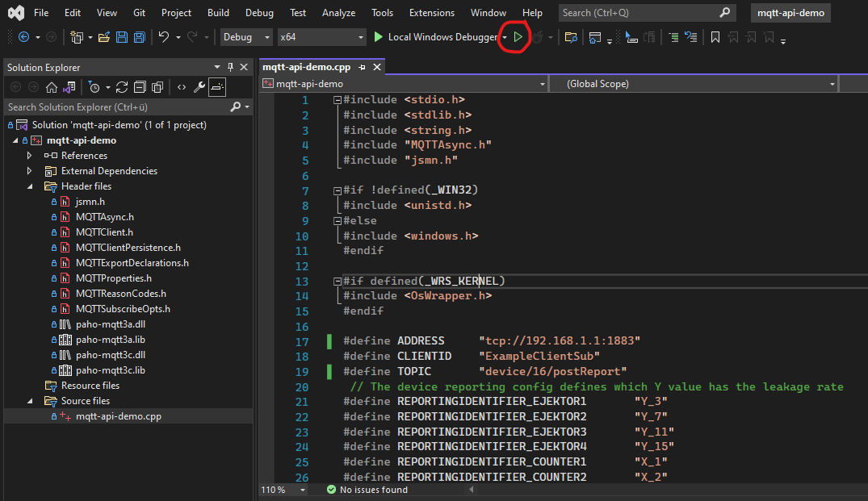Open the Build menu
Screen dimensions: 868x501
point(218,13)
